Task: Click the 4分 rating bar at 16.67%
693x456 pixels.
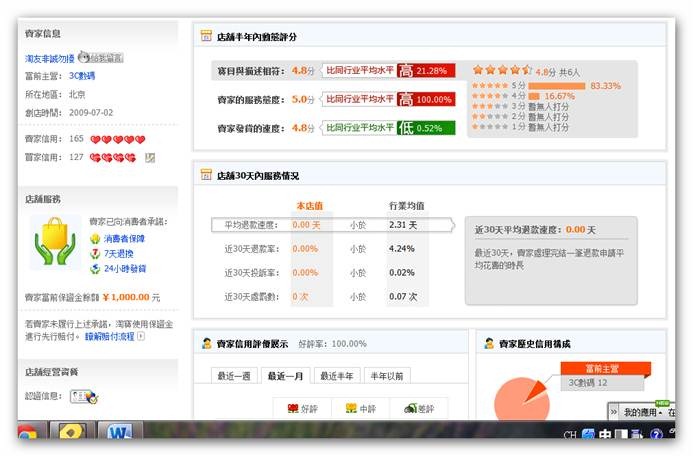Action: [x=534, y=96]
